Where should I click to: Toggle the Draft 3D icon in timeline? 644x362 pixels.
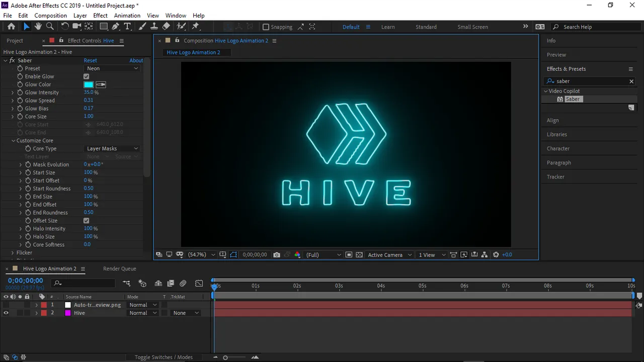coord(142,284)
